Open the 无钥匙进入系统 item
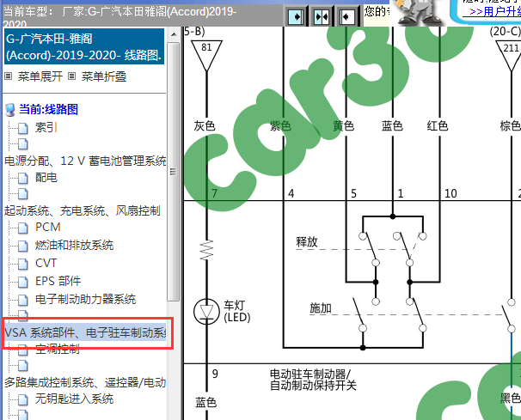 [74, 399]
